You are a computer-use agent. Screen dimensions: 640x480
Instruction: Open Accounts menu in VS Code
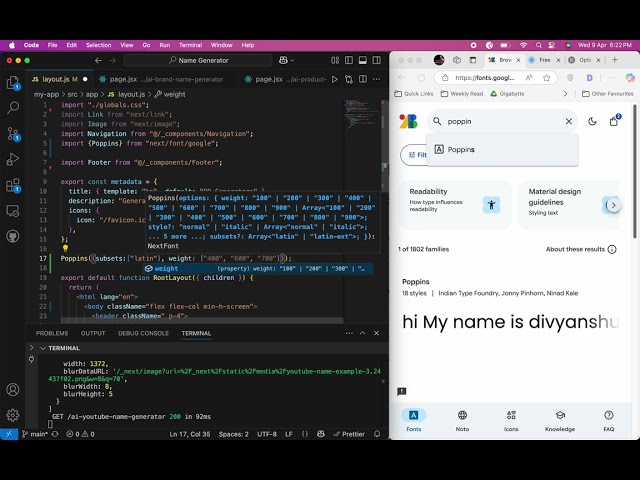[x=13, y=390]
